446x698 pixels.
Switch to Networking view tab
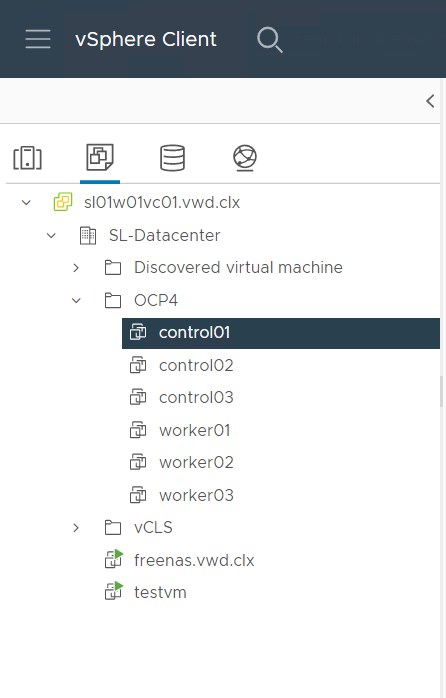pos(245,158)
